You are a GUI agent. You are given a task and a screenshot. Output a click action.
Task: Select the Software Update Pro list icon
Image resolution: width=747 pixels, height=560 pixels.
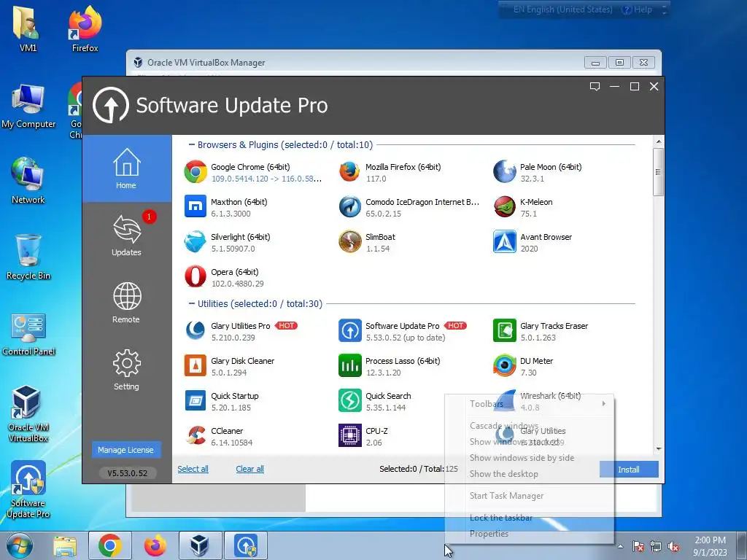[349, 330]
